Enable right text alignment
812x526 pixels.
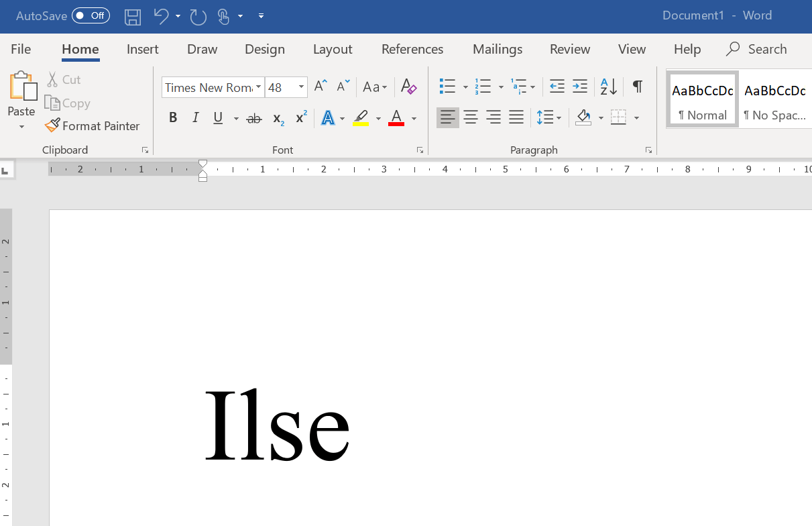click(494, 117)
